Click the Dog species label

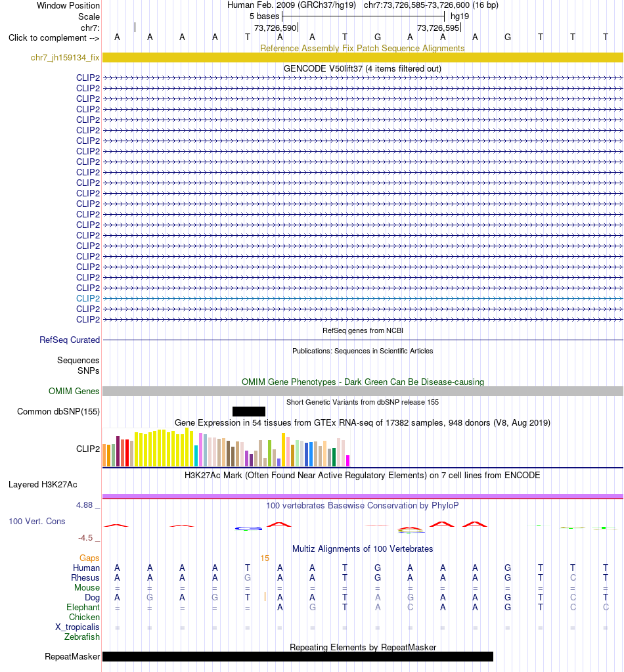pos(92,597)
